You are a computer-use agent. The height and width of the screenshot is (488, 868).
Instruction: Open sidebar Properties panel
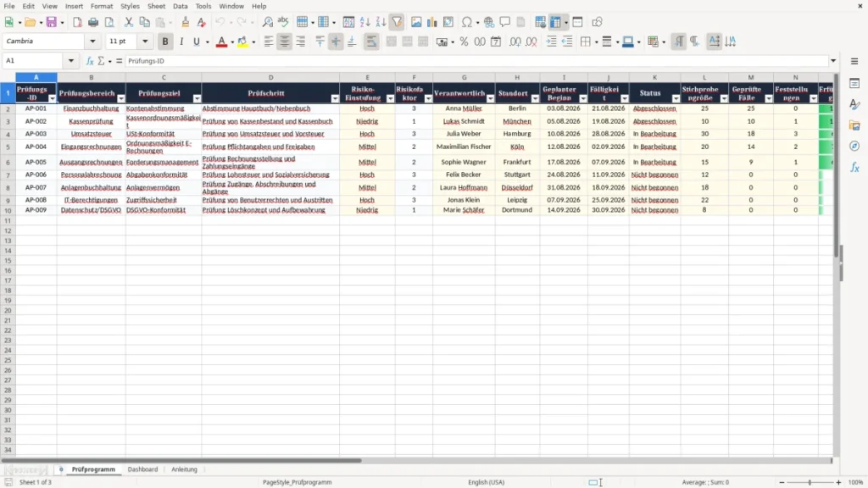[x=854, y=83]
